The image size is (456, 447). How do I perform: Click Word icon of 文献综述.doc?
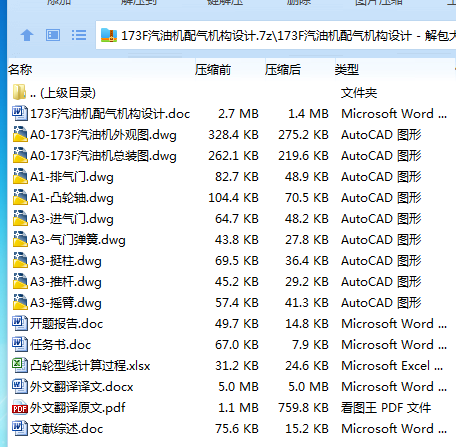(20, 428)
